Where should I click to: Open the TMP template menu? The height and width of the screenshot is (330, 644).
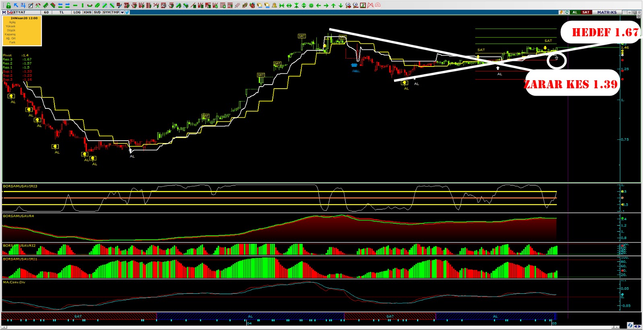115,12
